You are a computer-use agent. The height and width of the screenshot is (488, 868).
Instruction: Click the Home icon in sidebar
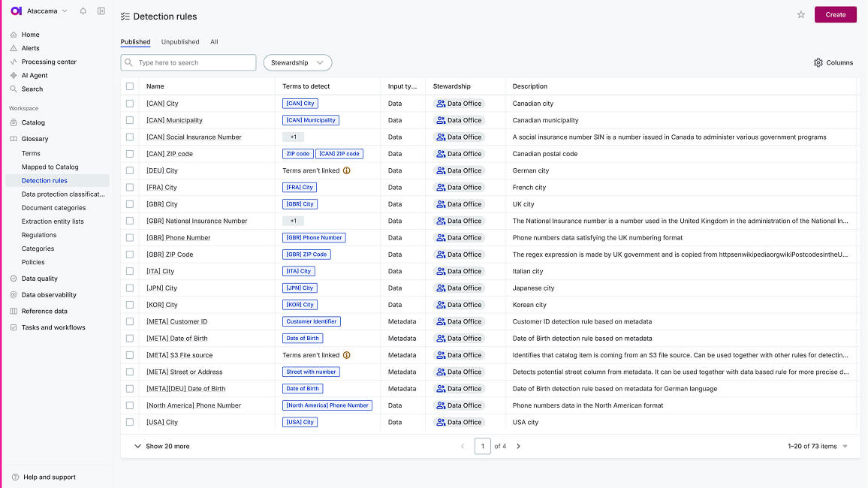pyautogui.click(x=14, y=35)
